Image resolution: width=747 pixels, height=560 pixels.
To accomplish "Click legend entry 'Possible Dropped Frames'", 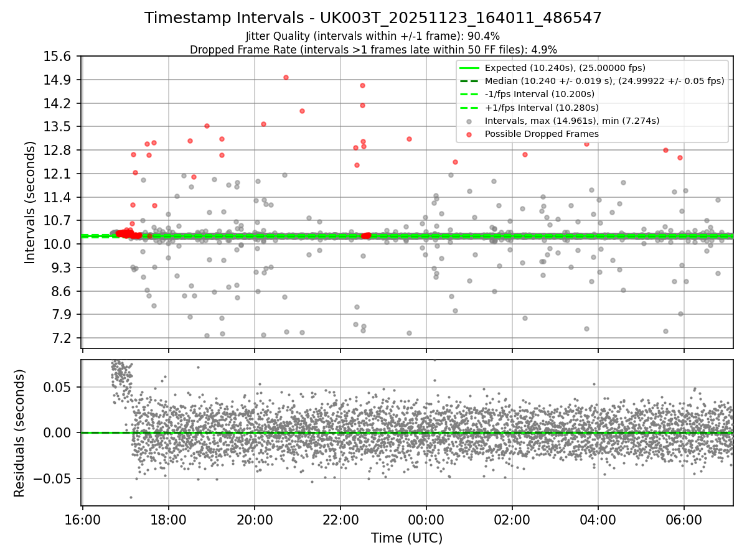I will tap(542, 134).
